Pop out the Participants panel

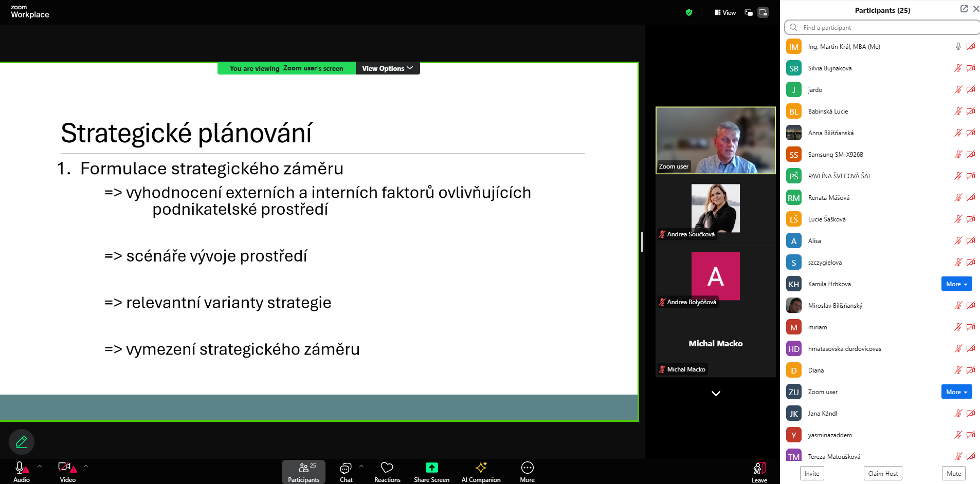tap(964, 9)
